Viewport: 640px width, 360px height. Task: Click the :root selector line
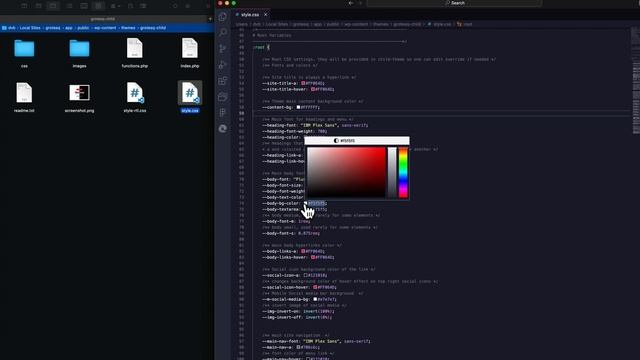coord(261,47)
